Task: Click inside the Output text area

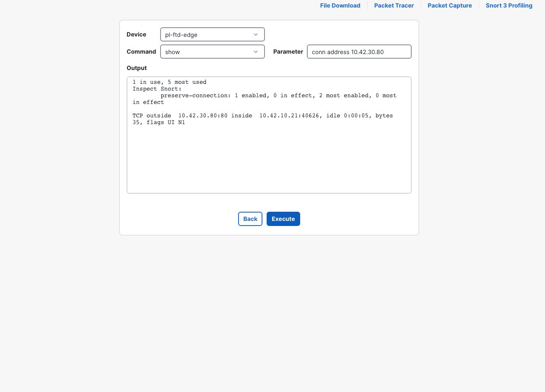Action: 269,135
